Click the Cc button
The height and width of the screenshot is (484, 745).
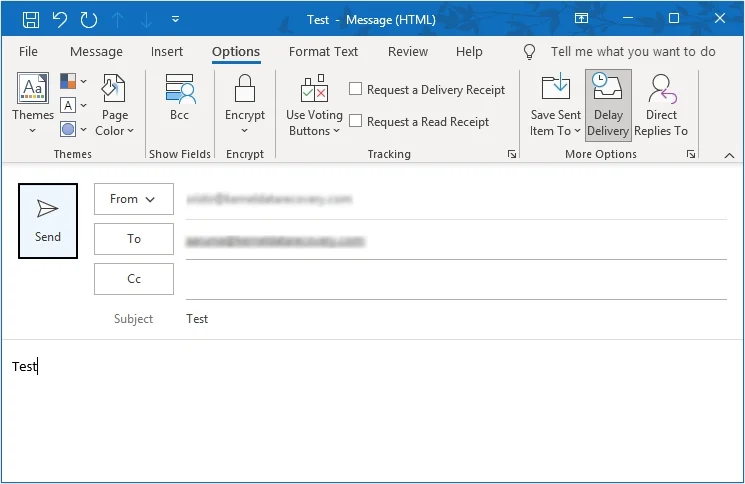[134, 279]
